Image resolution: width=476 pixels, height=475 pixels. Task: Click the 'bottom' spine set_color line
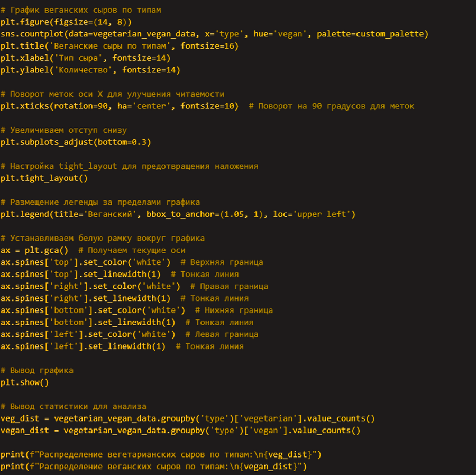[93, 310]
